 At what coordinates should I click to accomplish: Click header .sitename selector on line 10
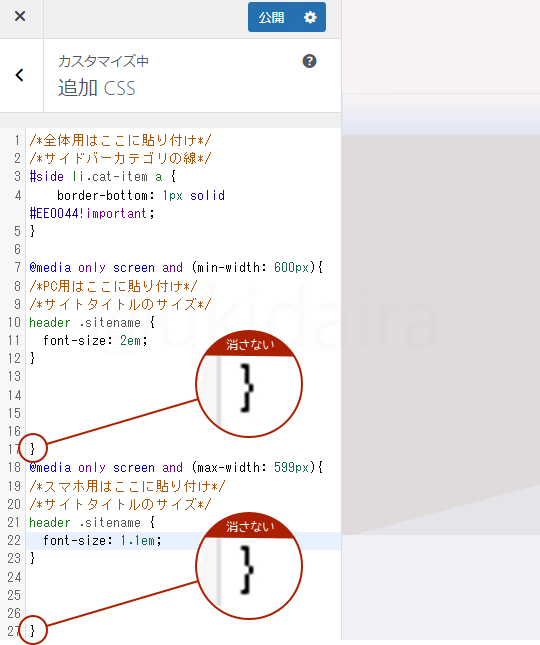92,322
